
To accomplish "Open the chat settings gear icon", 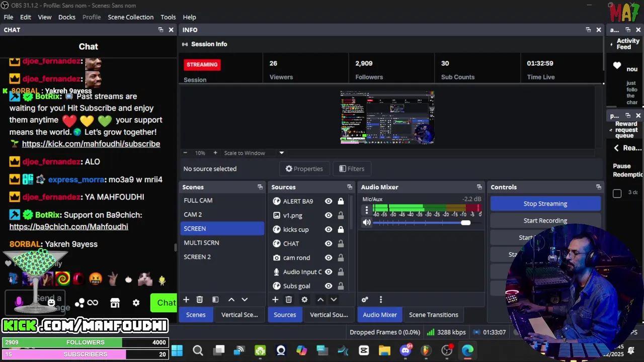I will coord(136,303).
